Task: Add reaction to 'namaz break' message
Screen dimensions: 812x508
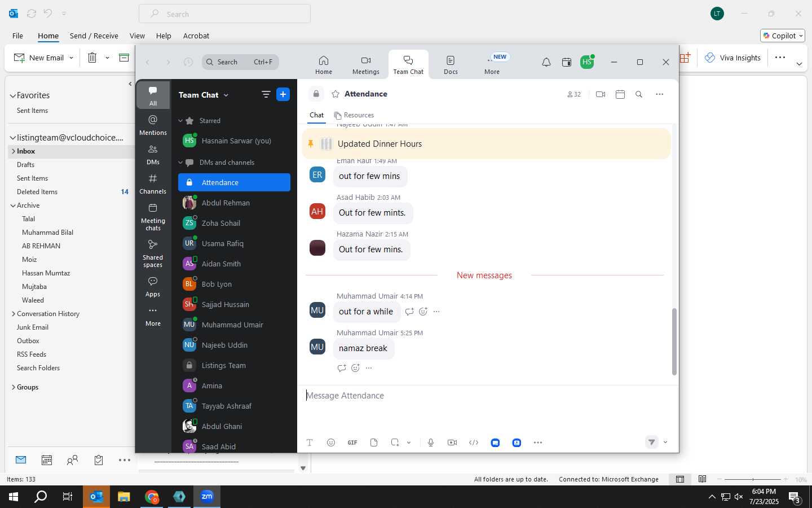Action: coord(355,368)
